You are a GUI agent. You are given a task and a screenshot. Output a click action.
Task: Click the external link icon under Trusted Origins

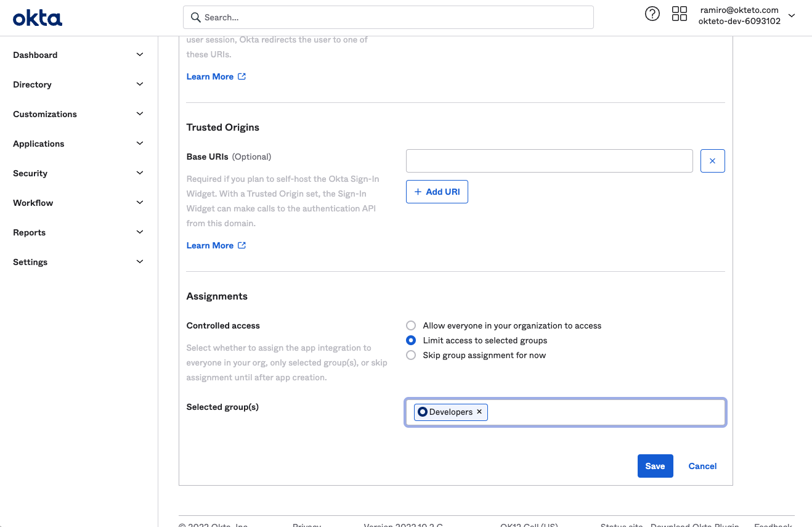[x=242, y=245]
